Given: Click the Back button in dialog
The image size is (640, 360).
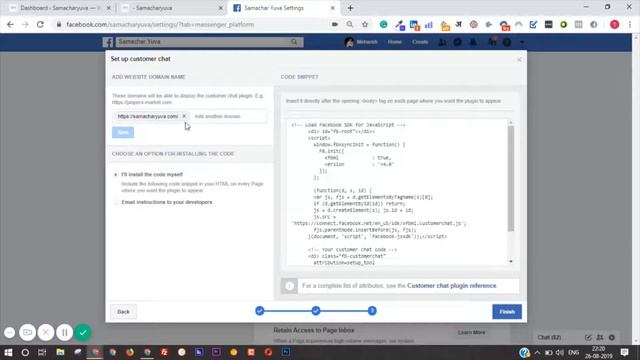Looking at the screenshot, I should click(x=123, y=311).
